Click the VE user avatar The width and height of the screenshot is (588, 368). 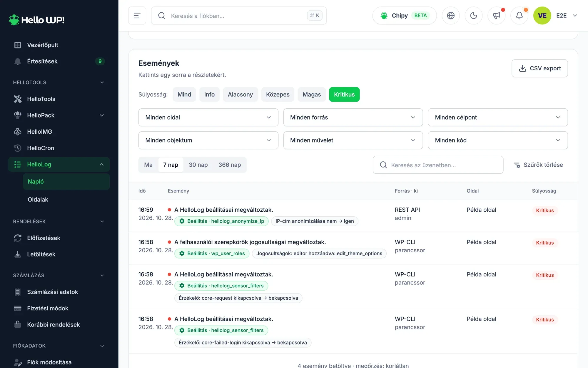542,16
